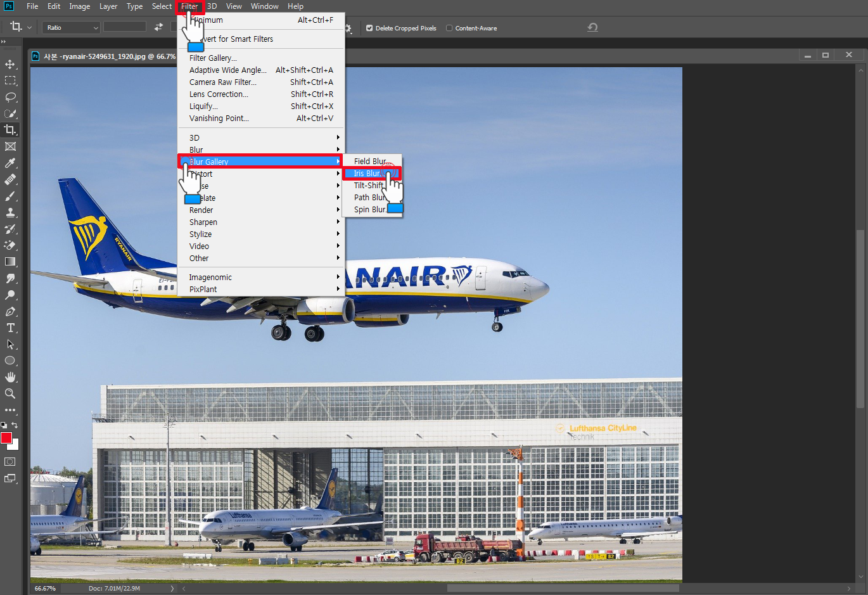Select the Crop tool in toolbox
Viewport: 868px width, 595px height.
click(x=10, y=130)
